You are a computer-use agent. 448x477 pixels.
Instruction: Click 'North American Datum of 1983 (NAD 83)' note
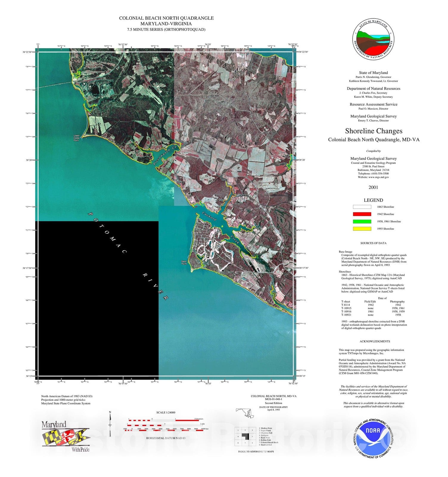click(67, 396)
